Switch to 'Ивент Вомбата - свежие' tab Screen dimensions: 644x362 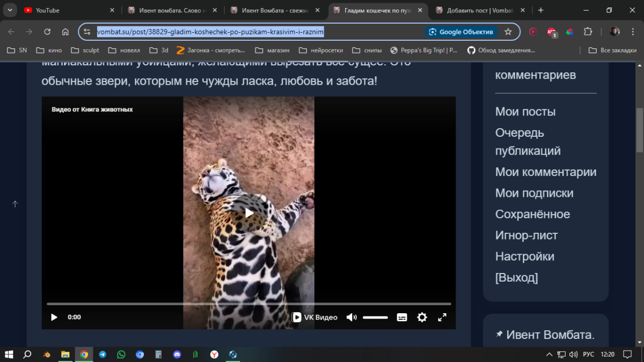pos(274,10)
